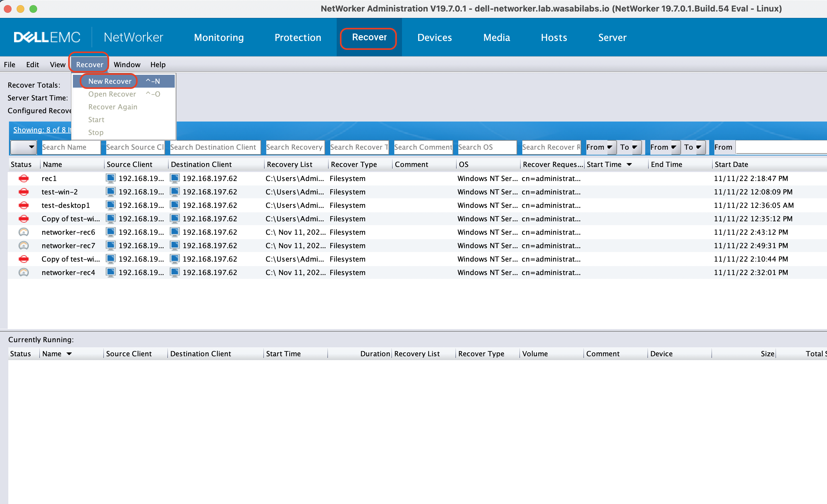Image resolution: width=827 pixels, height=504 pixels.
Task: Click into Search Name field
Action: [71, 147]
